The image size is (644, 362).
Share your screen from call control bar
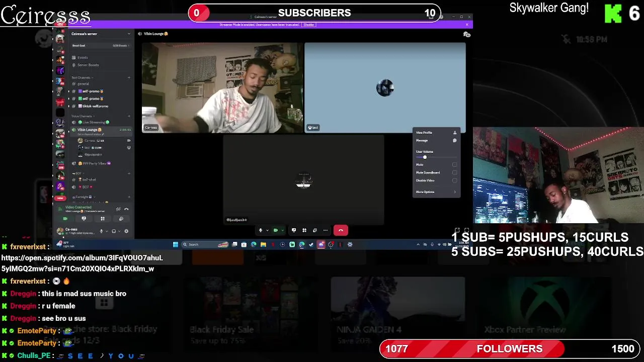pyautogui.click(x=294, y=230)
